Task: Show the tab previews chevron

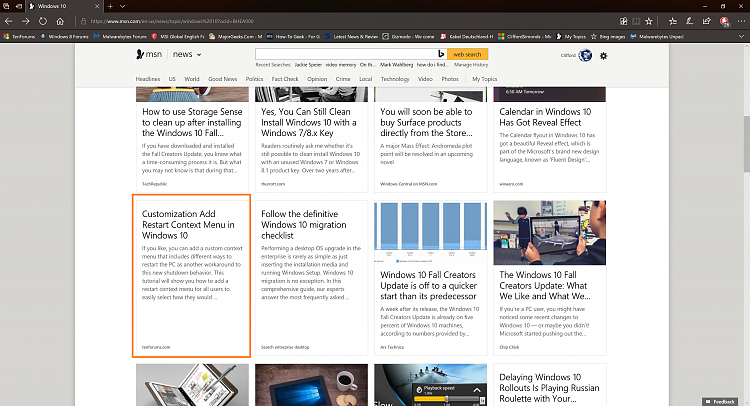Action: pos(122,6)
